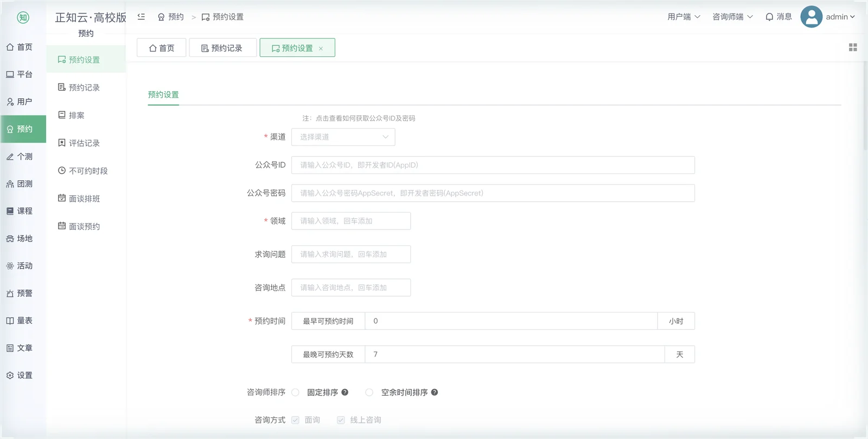The height and width of the screenshot is (439, 868).
Task: Click the 预约设置 breadcrumb item
Action: point(222,17)
